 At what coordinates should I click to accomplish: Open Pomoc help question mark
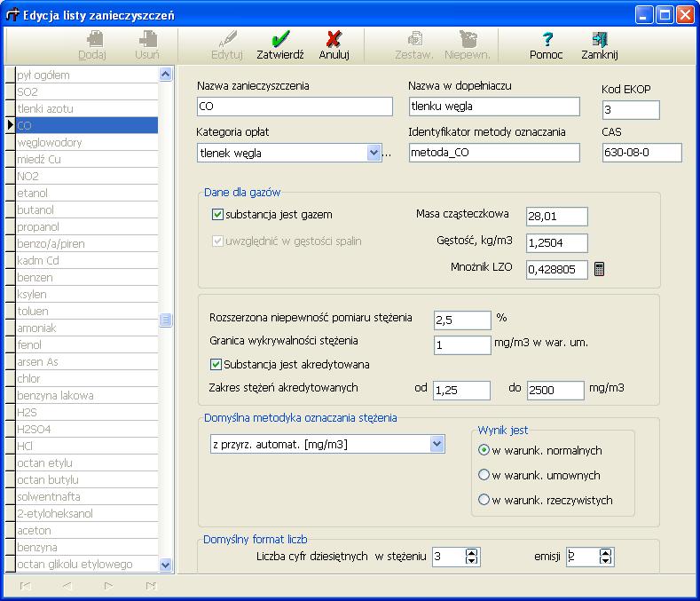[x=547, y=45]
